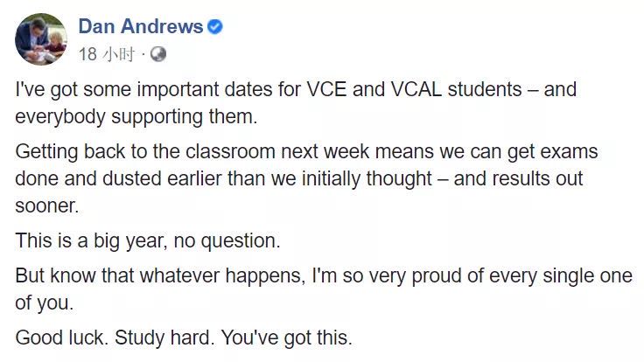The image size is (644, 362).
Task: Click the single word "sooner."
Action: point(46,205)
